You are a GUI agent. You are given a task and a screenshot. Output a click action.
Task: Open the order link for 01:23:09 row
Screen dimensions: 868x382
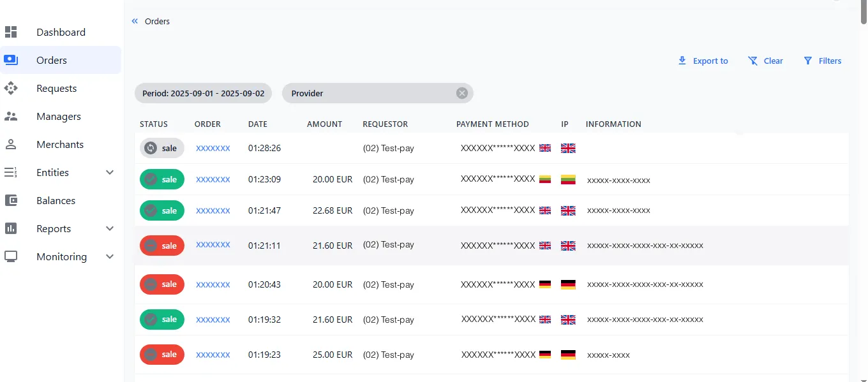213,180
